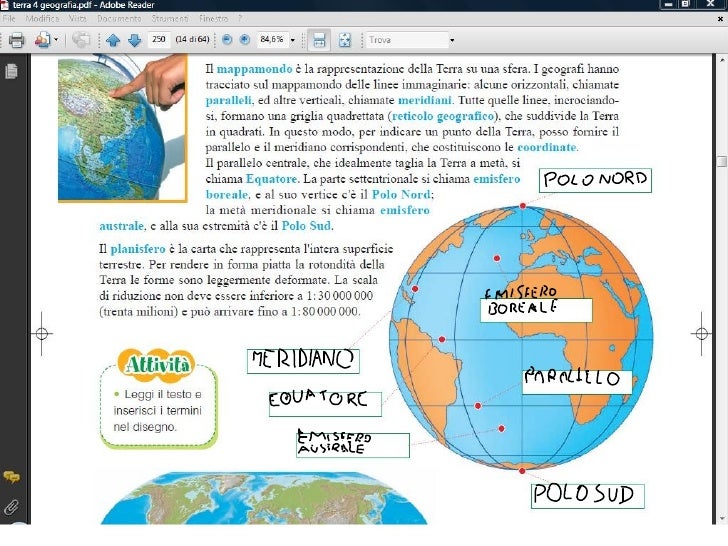
Task: Click the greyed-out globe toolbar icon
Action: tap(81, 40)
